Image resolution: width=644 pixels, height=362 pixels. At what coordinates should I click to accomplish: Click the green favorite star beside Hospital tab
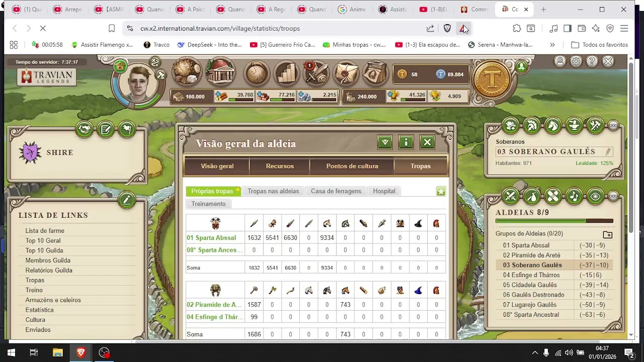pyautogui.click(x=441, y=191)
